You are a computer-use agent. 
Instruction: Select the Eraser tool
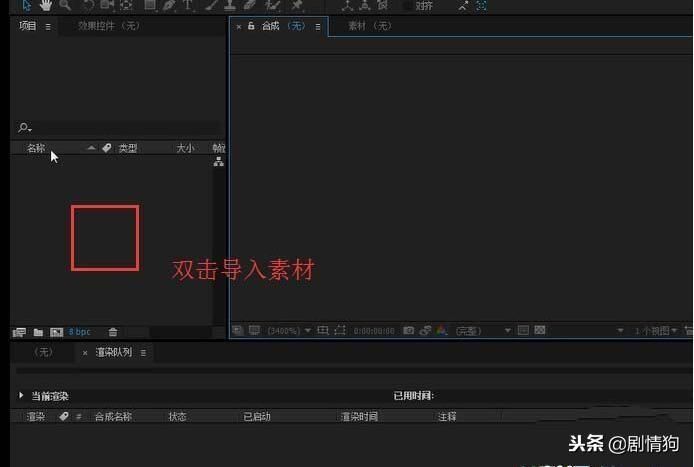click(249, 5)
